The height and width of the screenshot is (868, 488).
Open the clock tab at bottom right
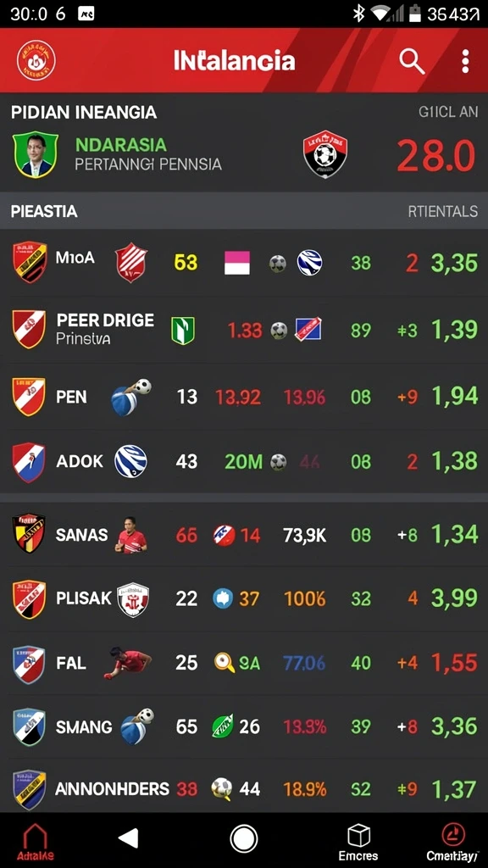pyautogui.click(x=452, y=843)
